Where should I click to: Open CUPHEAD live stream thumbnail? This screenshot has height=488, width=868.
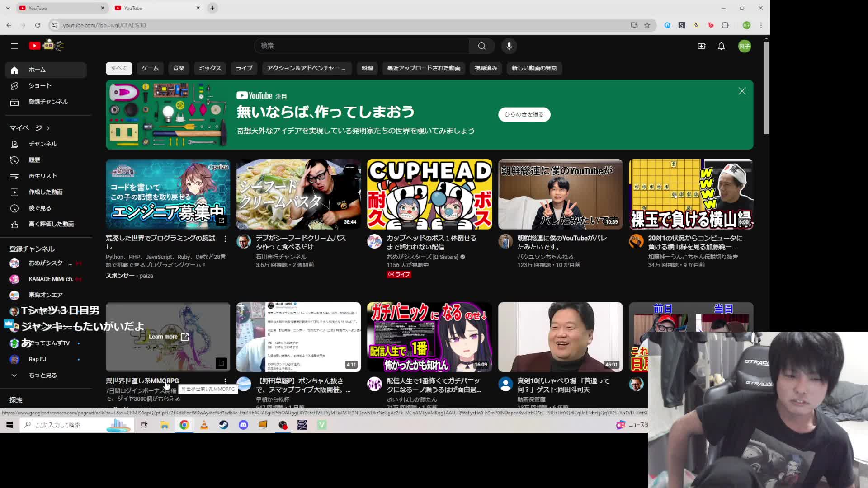(x=429, y=194)
